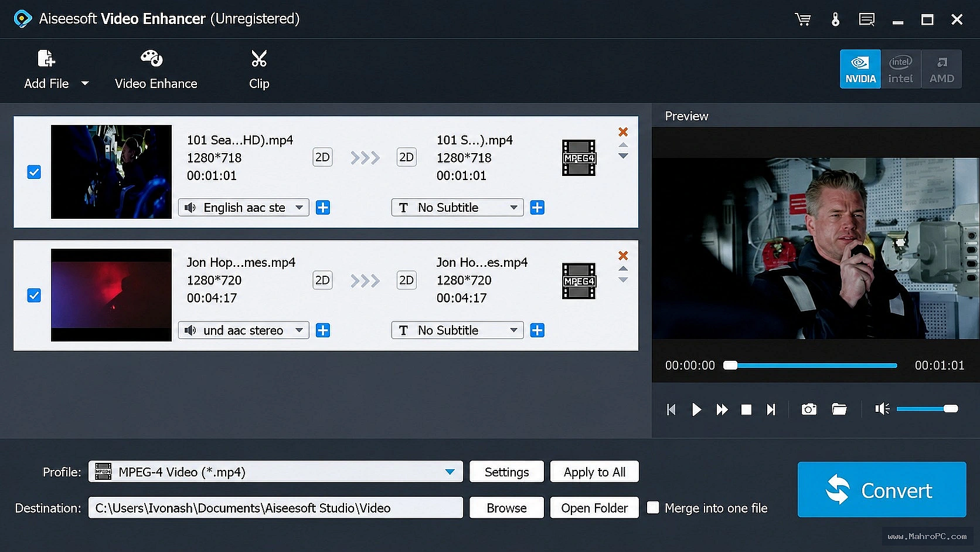Select thumbnail of Jon Hop...mes.mp4
The image size is (980, 552).
(111, 295)
